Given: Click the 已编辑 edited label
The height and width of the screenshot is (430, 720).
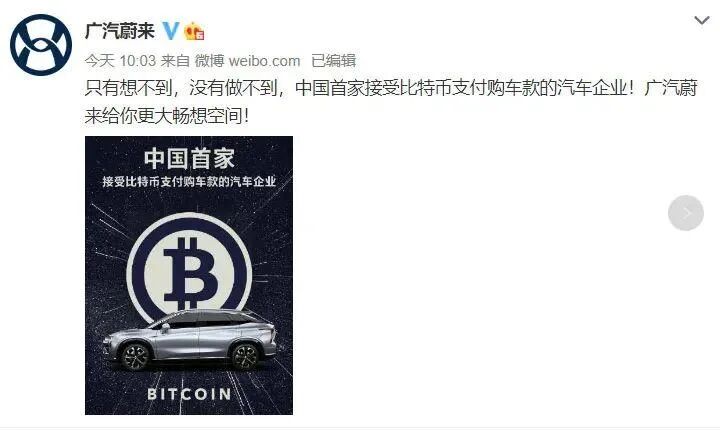Looking at the screenshot, I should pyautogui.click(x=333, y=61).
